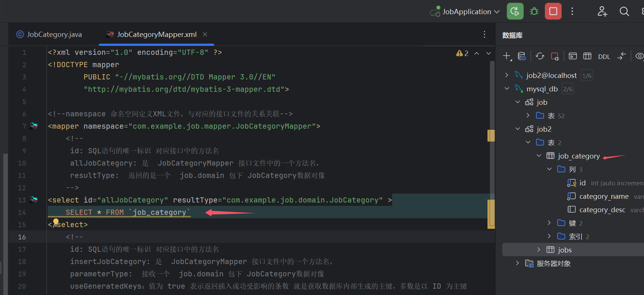Image resolution: width=644 pixels, height=295 pixels.
Task: Open the Code With Me add-user icon
Action: pos(602,12)
